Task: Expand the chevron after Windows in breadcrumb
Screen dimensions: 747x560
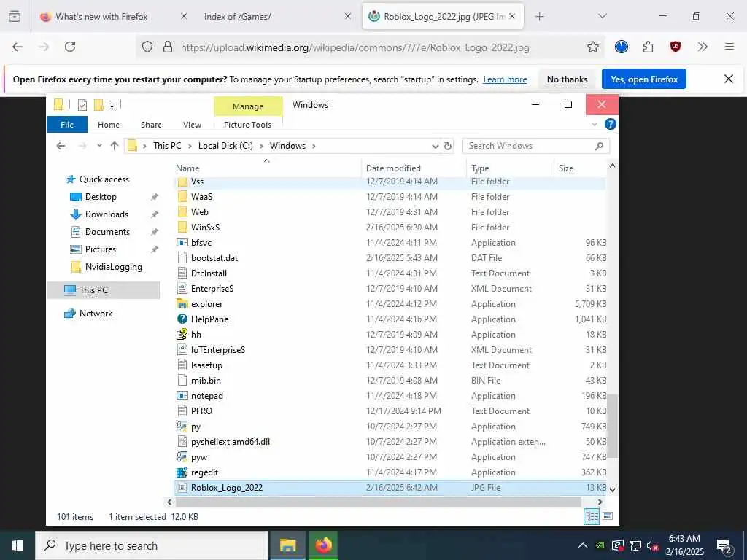Action: point(314,146)
